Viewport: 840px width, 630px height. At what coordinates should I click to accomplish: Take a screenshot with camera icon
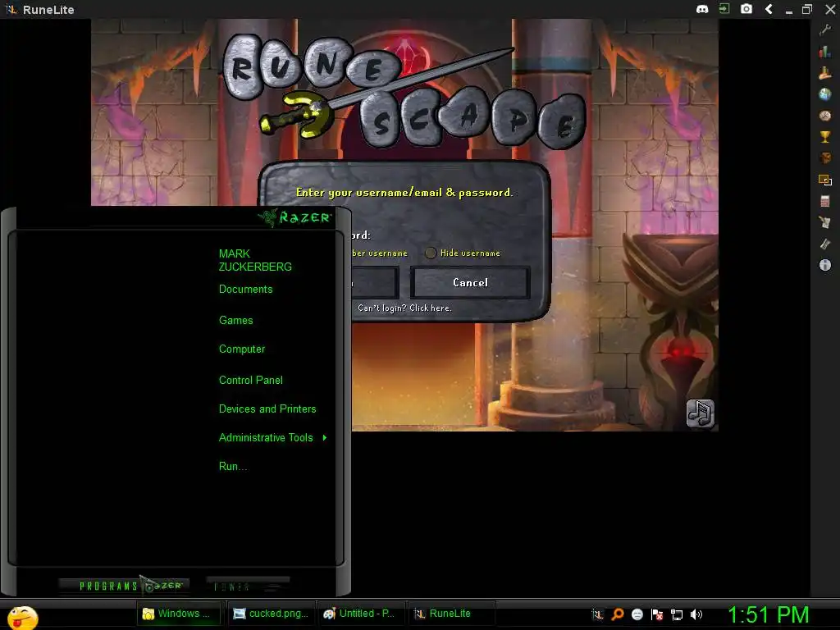coord(746,9)
